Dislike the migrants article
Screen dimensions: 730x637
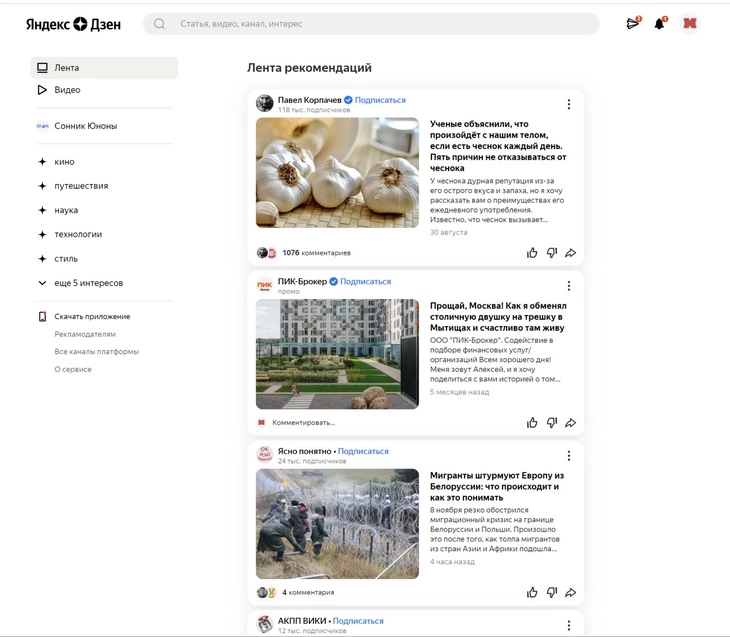point(552,592)
